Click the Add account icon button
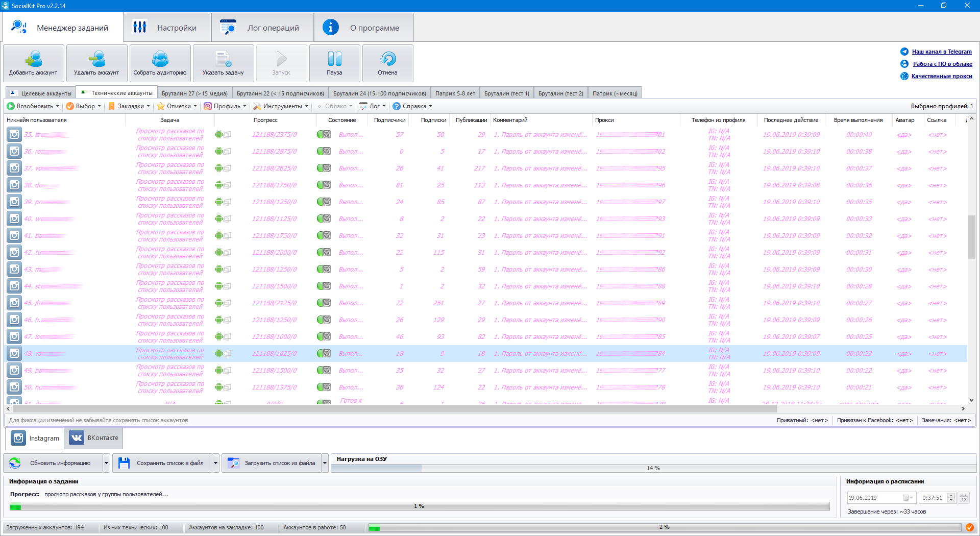This screenshot has height=536, width=980. (34, 63)
